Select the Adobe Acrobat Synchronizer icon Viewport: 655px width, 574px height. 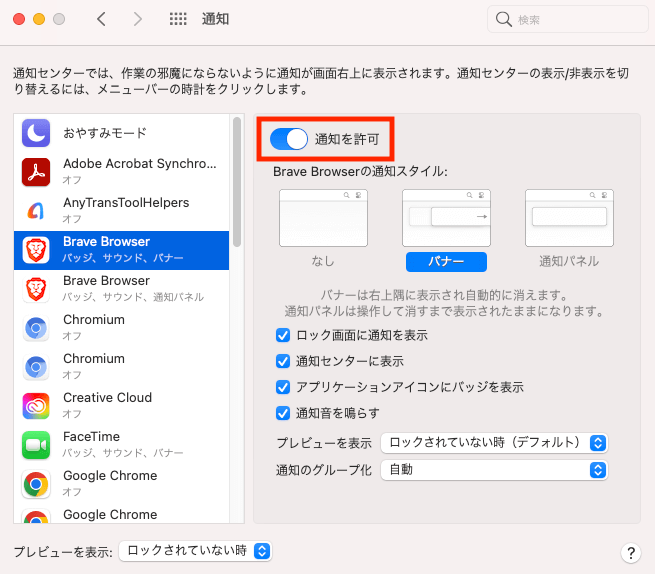[x=36, y=172]
